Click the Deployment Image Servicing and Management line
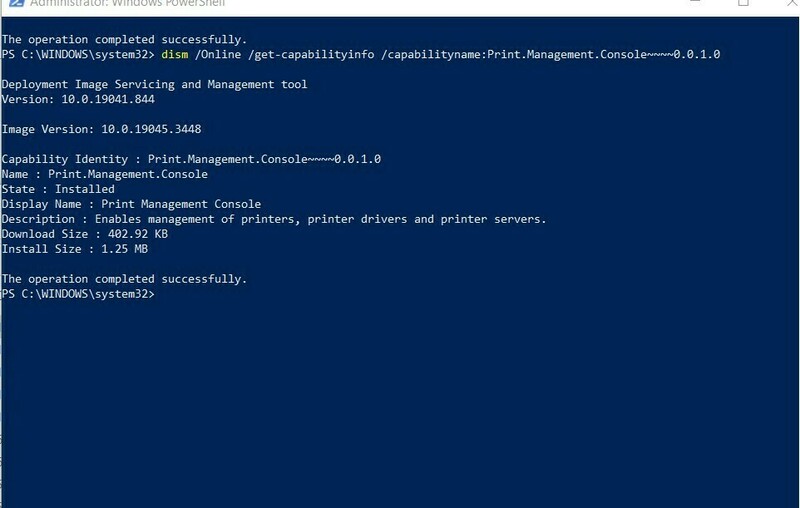800x508 pixels. click(155, 84)
